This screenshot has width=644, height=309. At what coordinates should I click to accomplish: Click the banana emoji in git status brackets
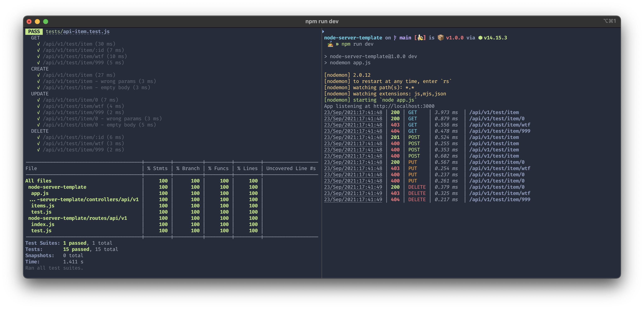[420, 38]
